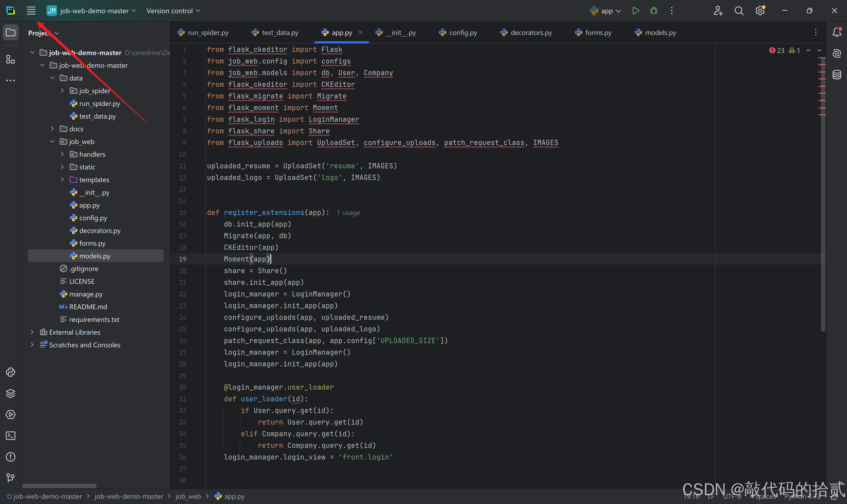Image resolution: width=847 pixels, height=504 pixels.
Task: Open the hamburger main menu
Action: tap(31, 11)
